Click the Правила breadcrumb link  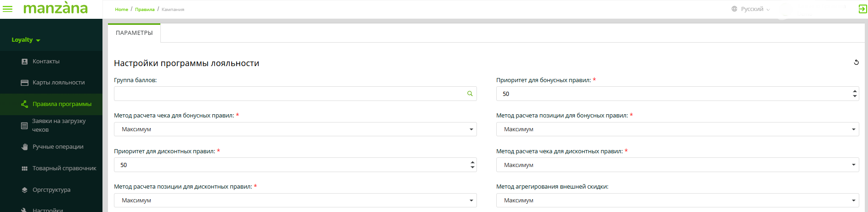(145, 9)
